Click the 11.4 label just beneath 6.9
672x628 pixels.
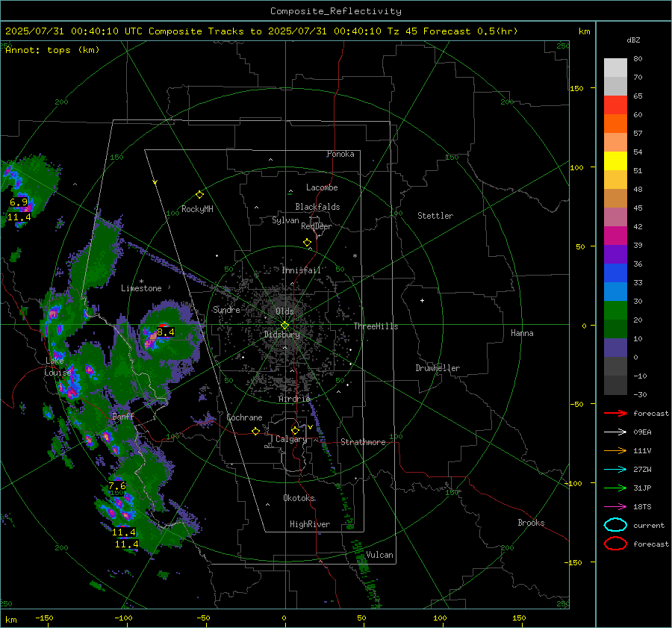pyautogui.click(x=19, y=217)
